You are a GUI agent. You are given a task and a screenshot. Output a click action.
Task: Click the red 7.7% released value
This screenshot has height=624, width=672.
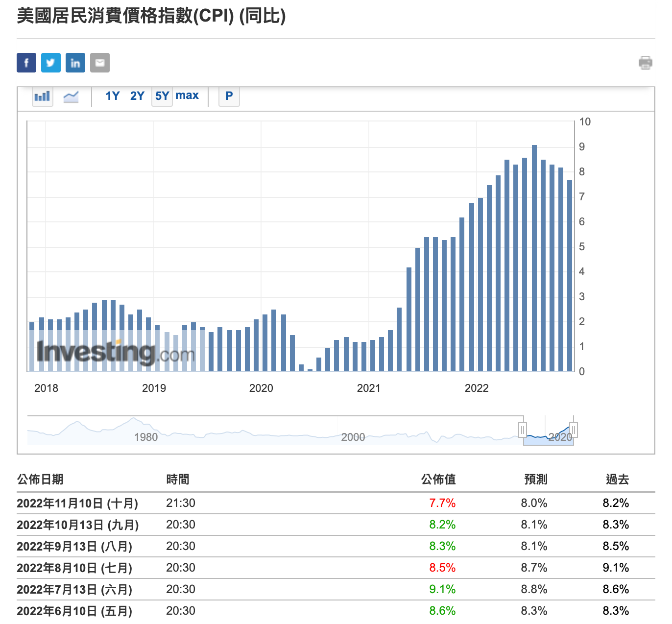pos(442,503)
